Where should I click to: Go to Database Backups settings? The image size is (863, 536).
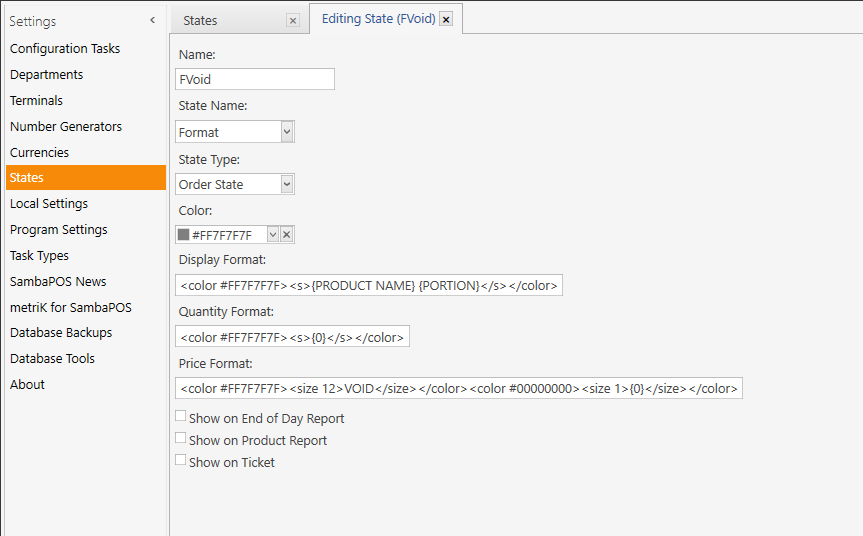click(x=61, y=332)
